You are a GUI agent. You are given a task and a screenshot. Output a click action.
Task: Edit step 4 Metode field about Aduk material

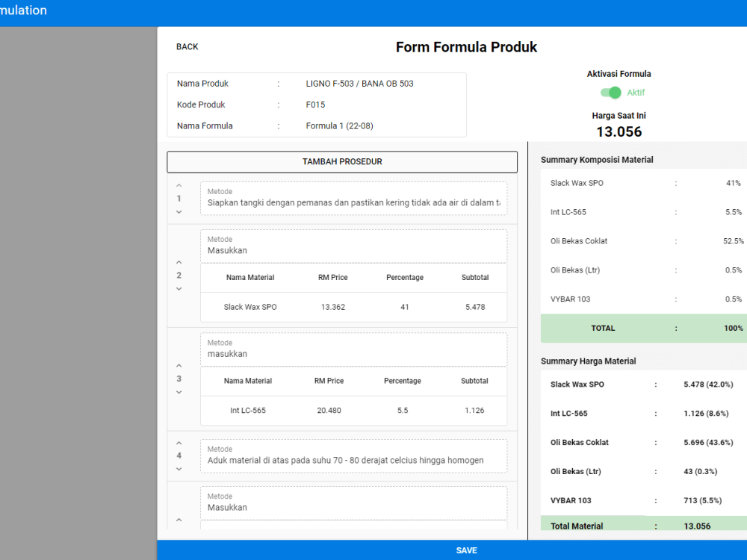(353, 455)
